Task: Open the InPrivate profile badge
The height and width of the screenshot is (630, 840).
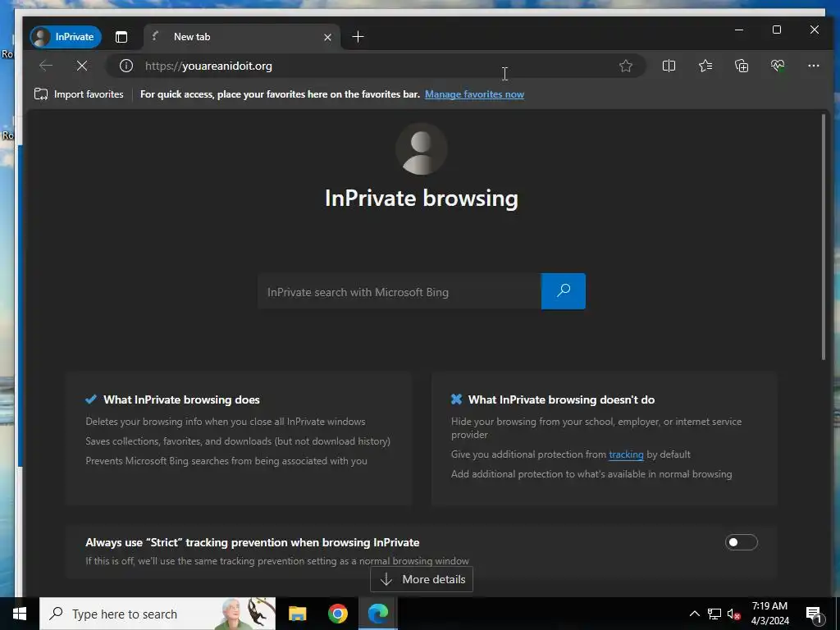Action: 66,37
